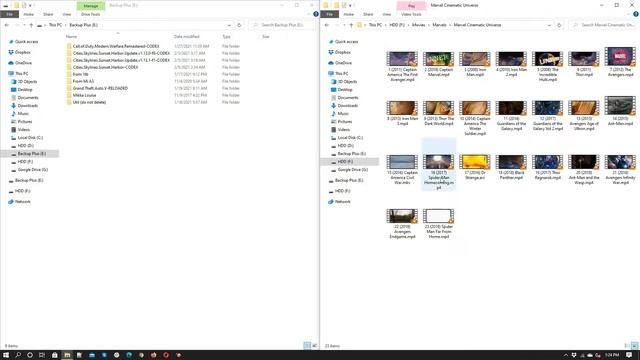Open Dropbox in the left window's sidebar
The image size is (640, 360).
point(19,52)
